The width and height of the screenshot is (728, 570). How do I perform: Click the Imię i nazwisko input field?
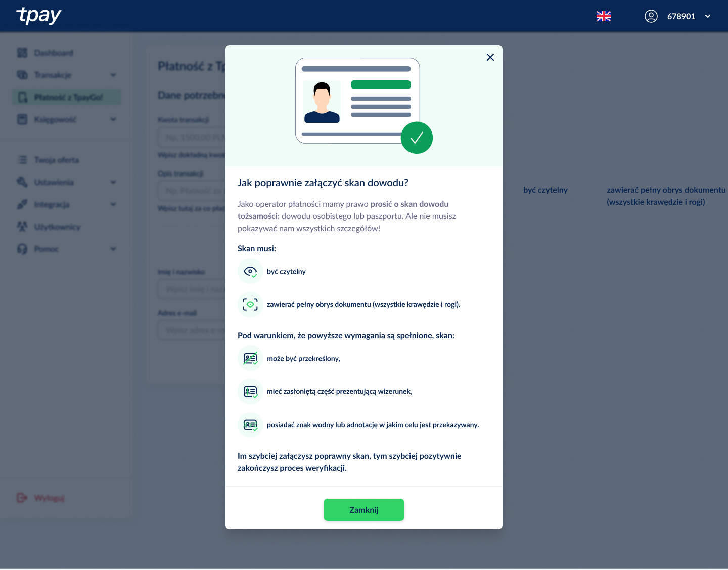pos(192,289)
